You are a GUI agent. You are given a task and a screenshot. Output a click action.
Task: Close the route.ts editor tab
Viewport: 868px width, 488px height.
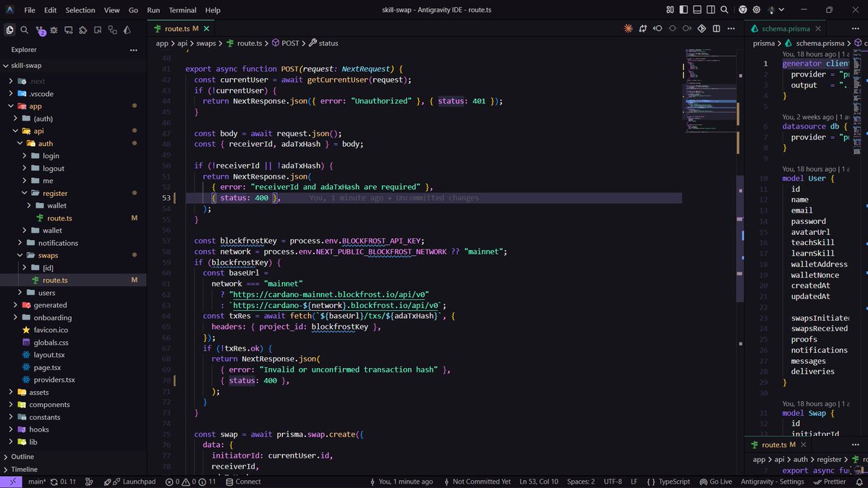[207, 28]
